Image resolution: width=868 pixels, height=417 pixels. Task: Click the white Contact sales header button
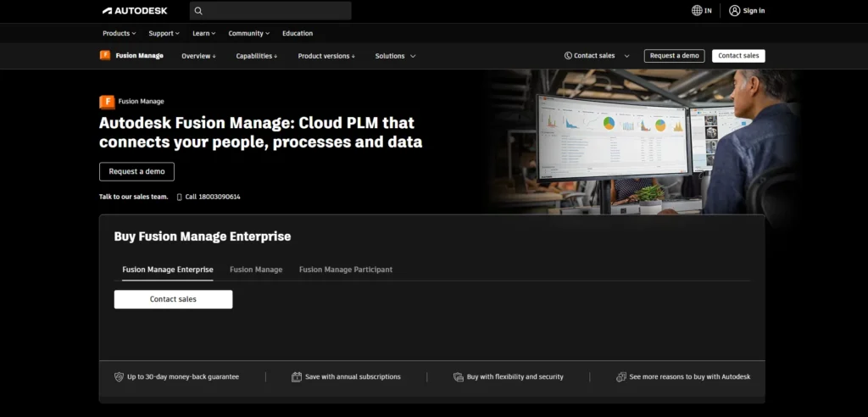coord(738,55)
